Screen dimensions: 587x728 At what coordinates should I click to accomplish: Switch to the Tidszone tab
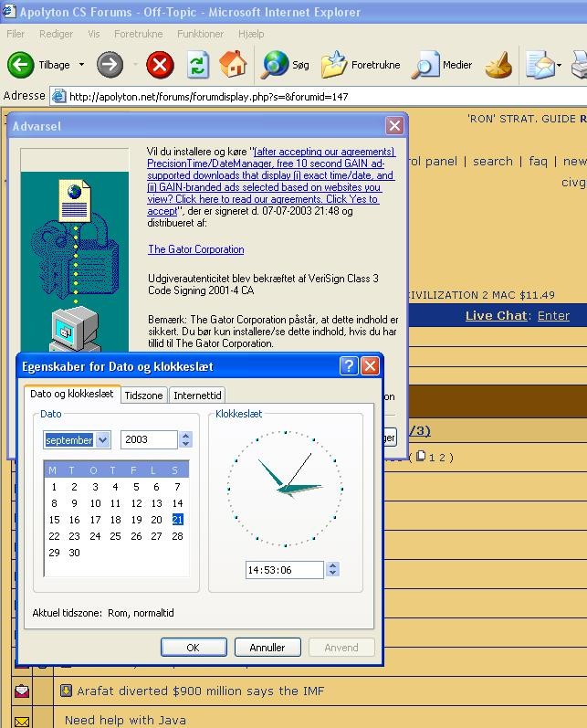pyautogui.click(x=143, y=395)
